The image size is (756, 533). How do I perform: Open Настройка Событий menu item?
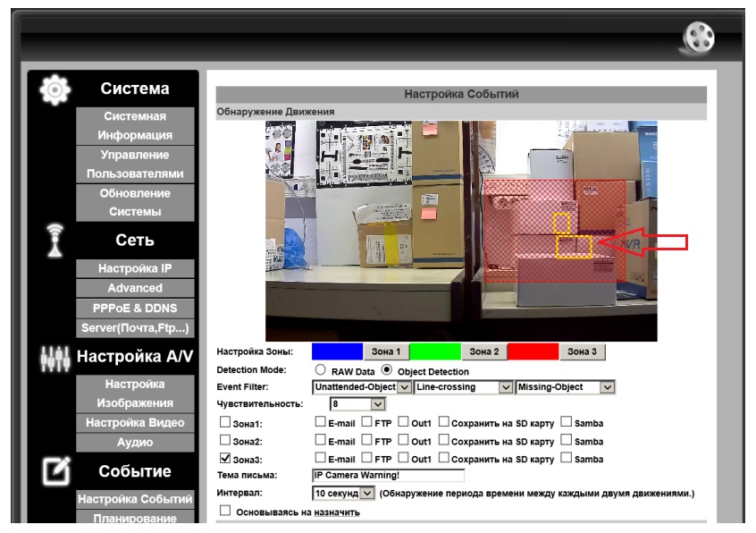[x=135, y=499]
